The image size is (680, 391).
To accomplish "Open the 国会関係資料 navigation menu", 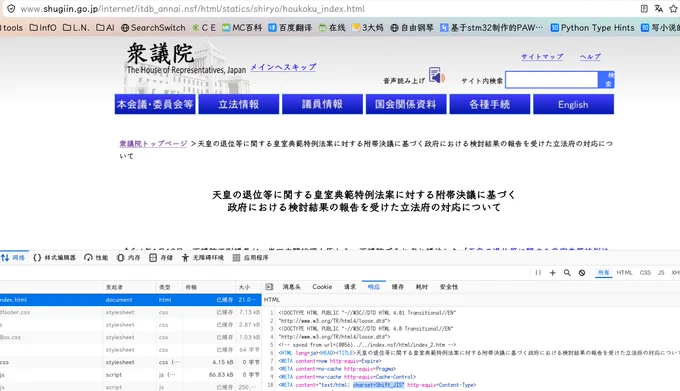I will pyautogui.click(x=406, y=104).
